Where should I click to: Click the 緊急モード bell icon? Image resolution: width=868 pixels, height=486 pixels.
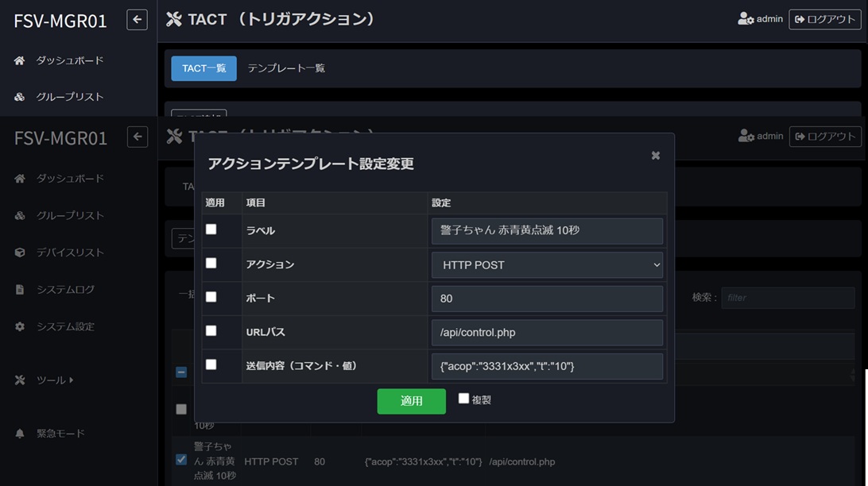[x=20, y=434]
